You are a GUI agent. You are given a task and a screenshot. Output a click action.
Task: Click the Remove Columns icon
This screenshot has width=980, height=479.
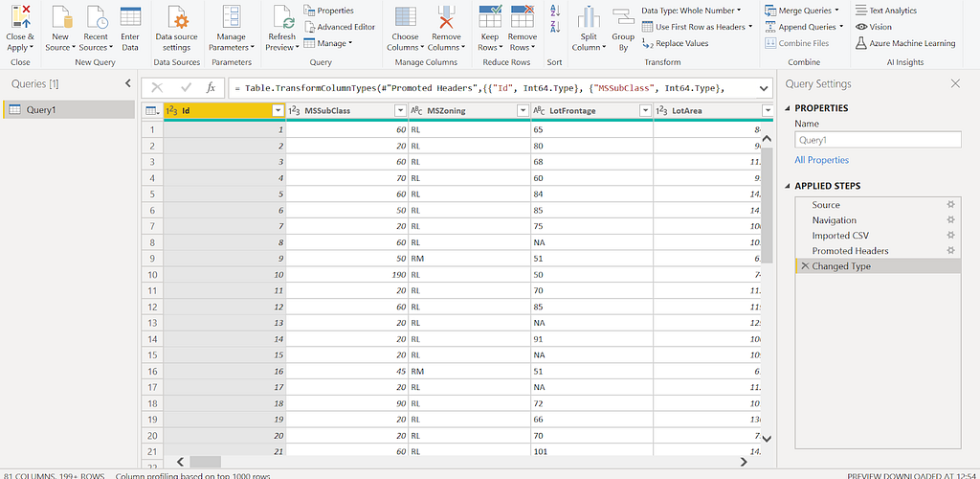(x=446, y=16)
